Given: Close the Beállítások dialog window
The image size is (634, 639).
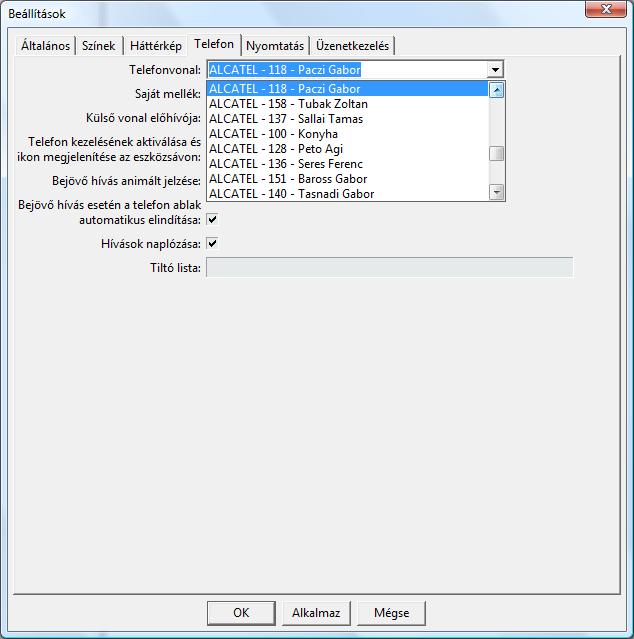Looking at the screenshot, I should pos(605,9).
